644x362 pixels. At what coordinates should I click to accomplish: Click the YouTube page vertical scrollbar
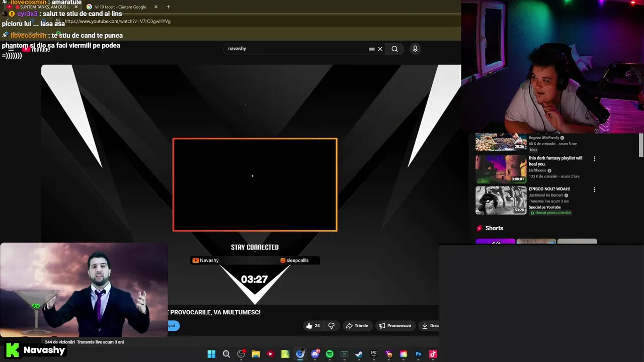(641, 146)
